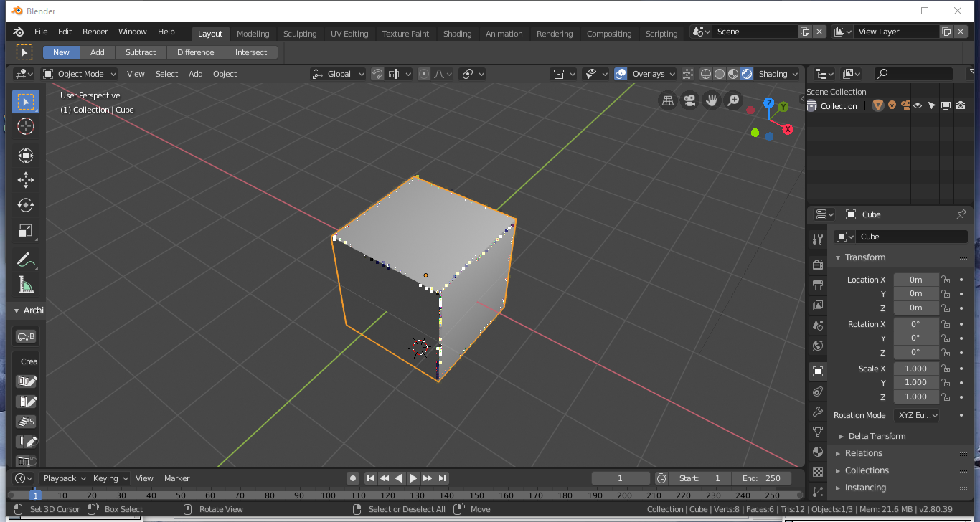Image resolution: width=980 pixels, height=522 pixels.
Task: Open the World properties tab
Action: point(818,345)
